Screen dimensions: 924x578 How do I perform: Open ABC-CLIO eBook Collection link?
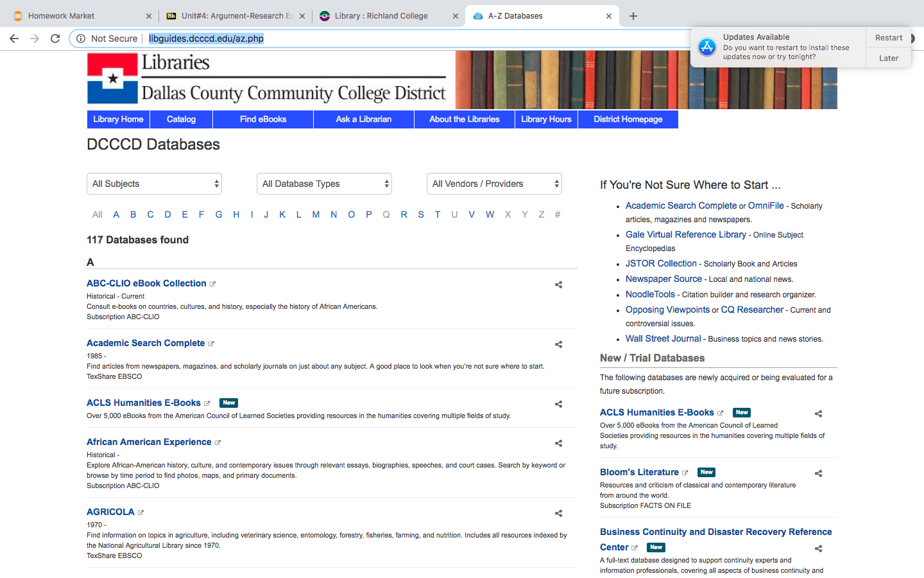[x=146, y=283]
